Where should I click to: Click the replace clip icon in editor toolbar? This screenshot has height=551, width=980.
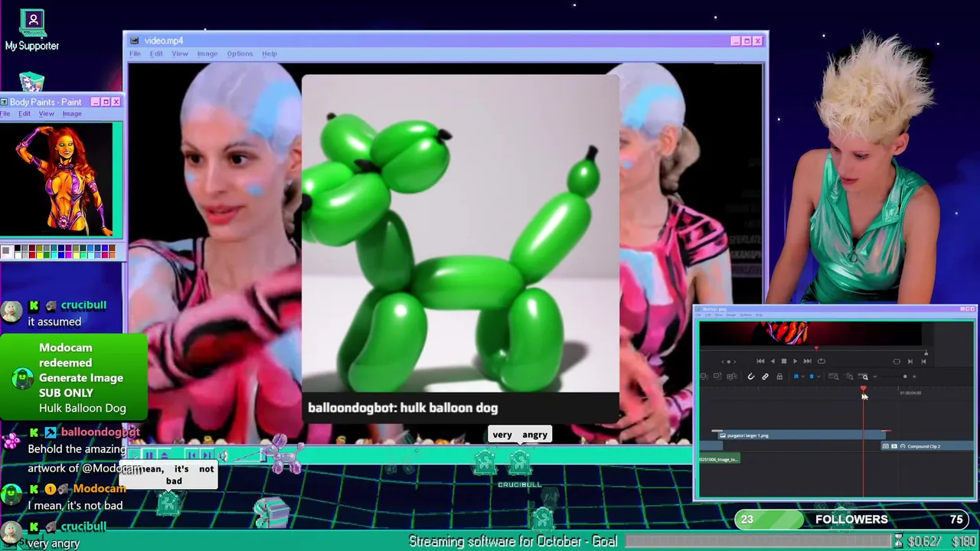pyautogui.click(x=732, y=377)
